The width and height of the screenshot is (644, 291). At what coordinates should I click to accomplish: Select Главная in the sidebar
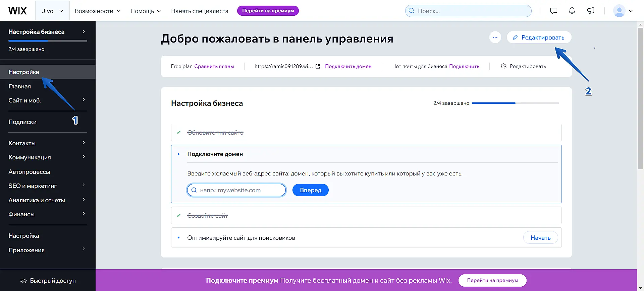[20, 86]
